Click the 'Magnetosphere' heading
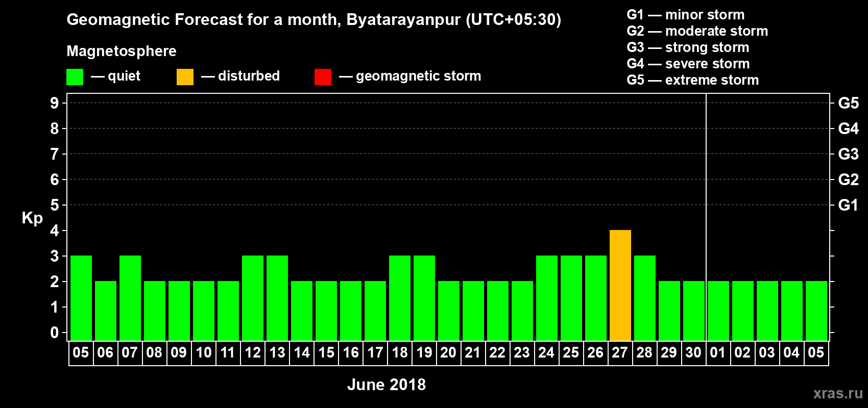This screenshot has height=408, width=868. (122, 52)
